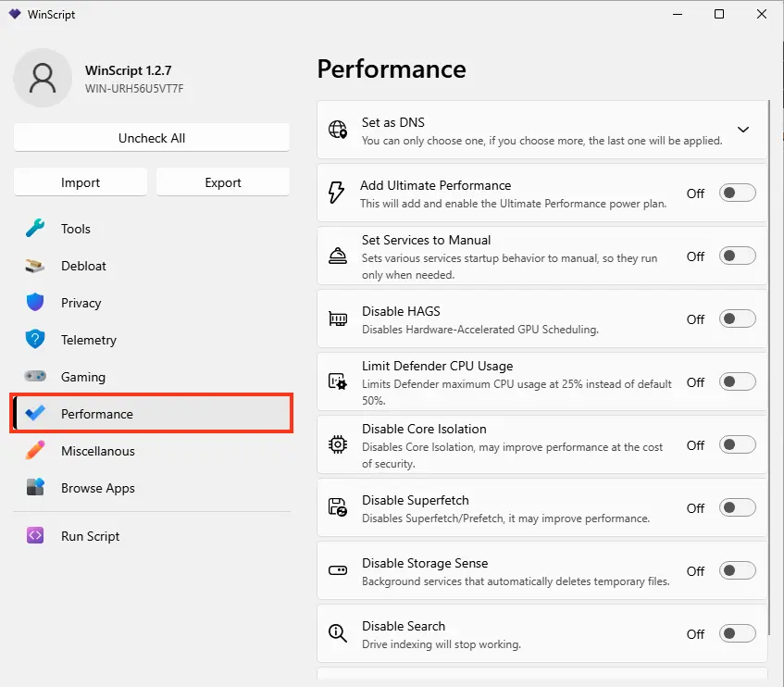The image size is (784, 687).
Task: Open the Set as DNS section
Action: coord(542,130)
